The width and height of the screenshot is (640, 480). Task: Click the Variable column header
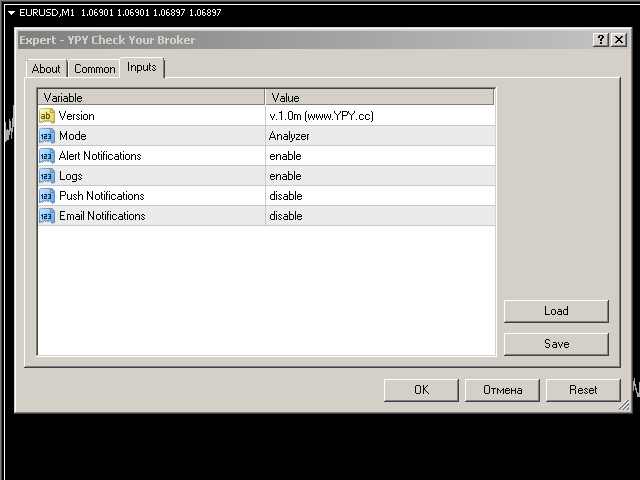coord(150,98)
